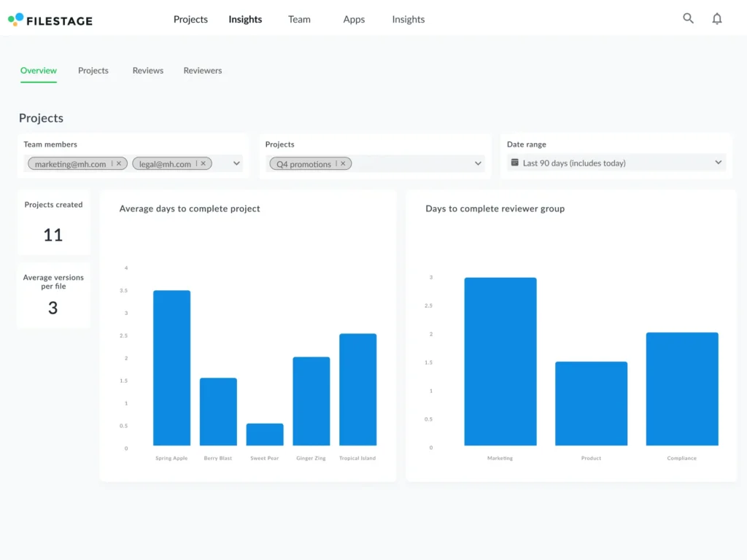Expand the Team members dropdown
The image size is (747, 560).
235,163
